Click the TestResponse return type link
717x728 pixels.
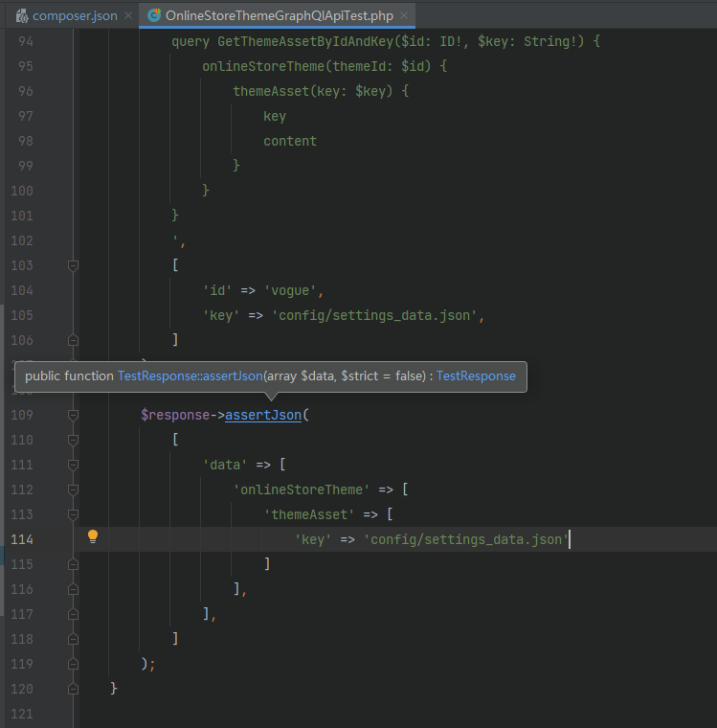476,376
